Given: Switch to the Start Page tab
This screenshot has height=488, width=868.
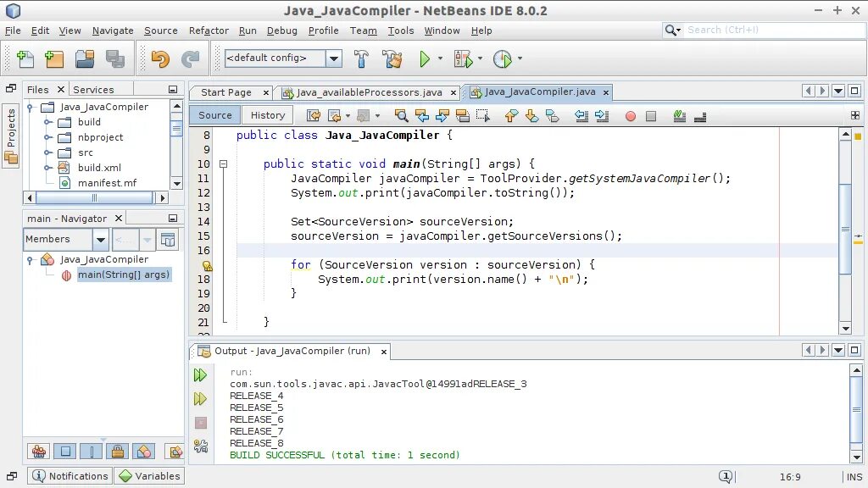Looking at the screenshot, I should tap(225, 92).
